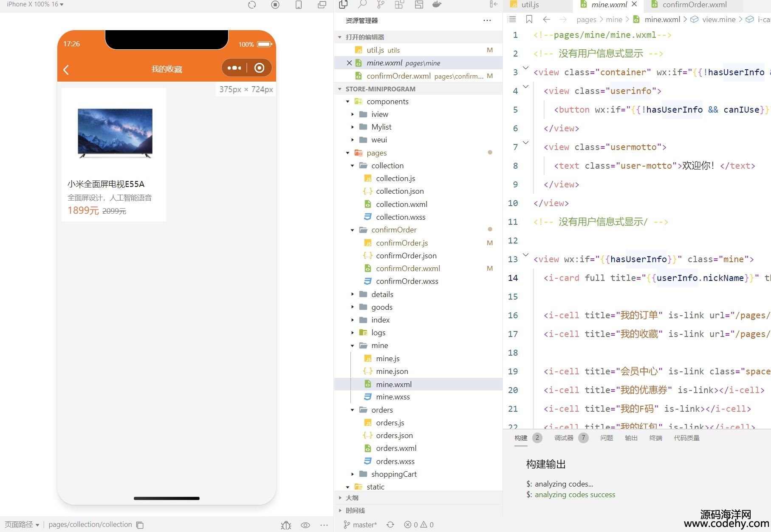
Task: Copy the page path with the copy icon
Action: click(x=140, y=525)
